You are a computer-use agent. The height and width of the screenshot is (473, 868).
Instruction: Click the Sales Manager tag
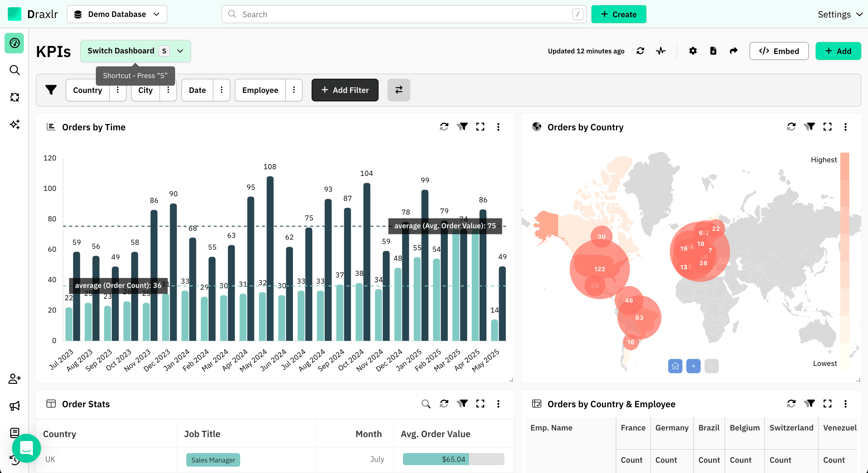(213, 460)
